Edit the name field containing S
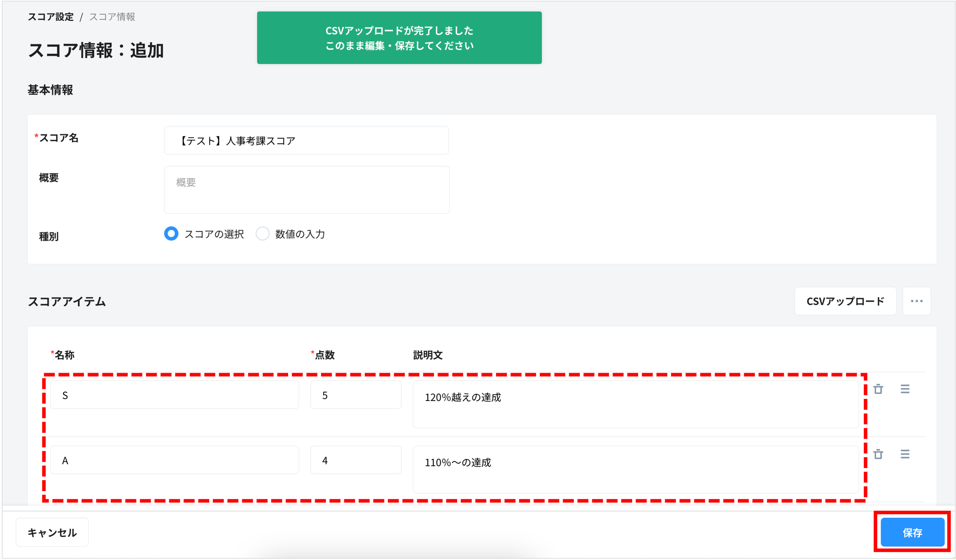The image size is (956, 560). (174, 394)
